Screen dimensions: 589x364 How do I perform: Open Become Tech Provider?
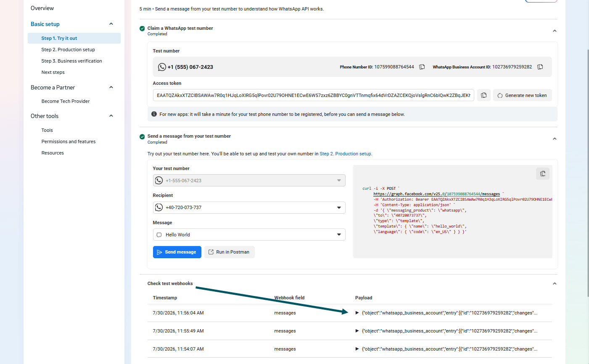pyautogui.click(x=66, y=101)
